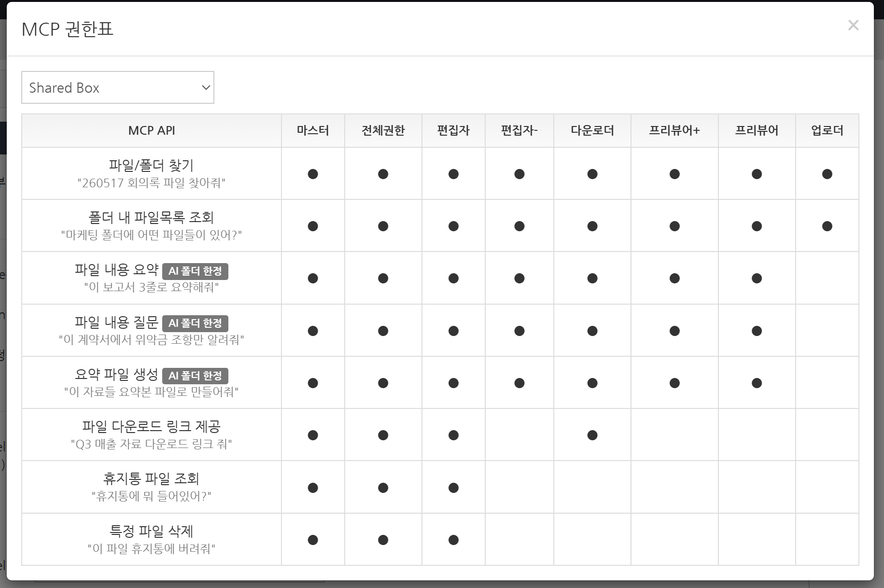Viewport: 884px width, 588px height.
Task: Click the 마스터 dot in 파일/폴더 찾기 row
Action: click(313, 174)
